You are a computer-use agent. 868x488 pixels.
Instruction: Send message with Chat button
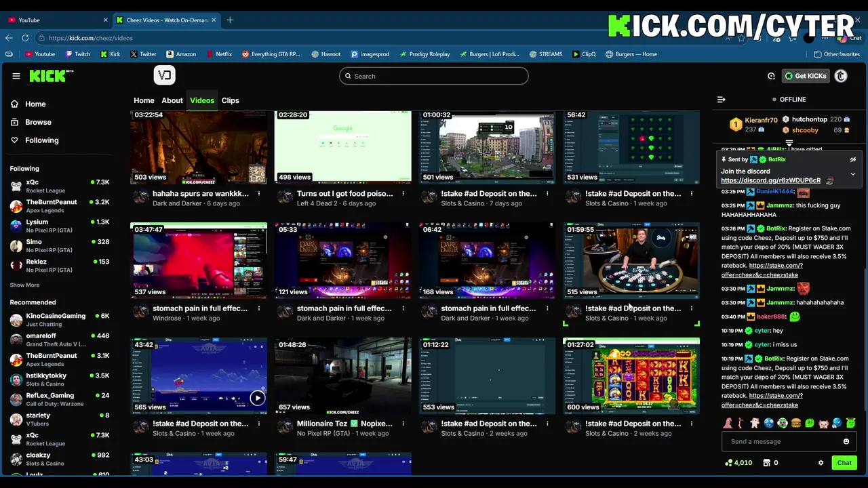pyautogui.click(x=844, y=463)
